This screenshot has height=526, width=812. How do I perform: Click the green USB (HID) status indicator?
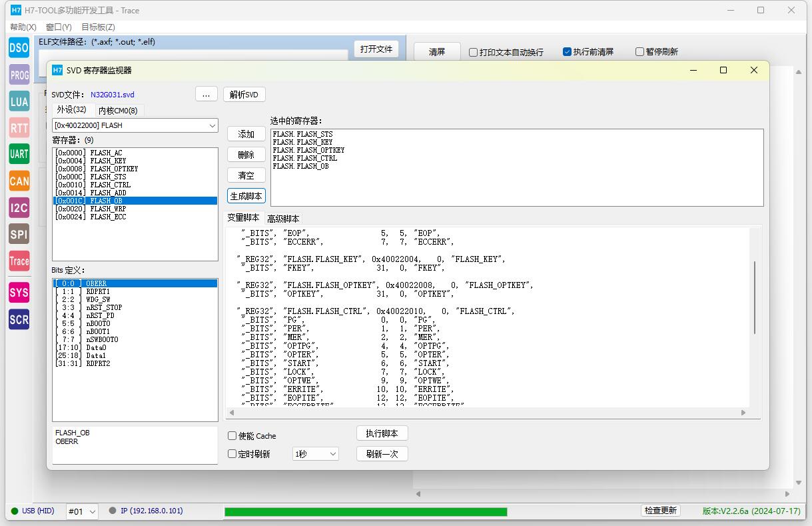tap(15, 511)
